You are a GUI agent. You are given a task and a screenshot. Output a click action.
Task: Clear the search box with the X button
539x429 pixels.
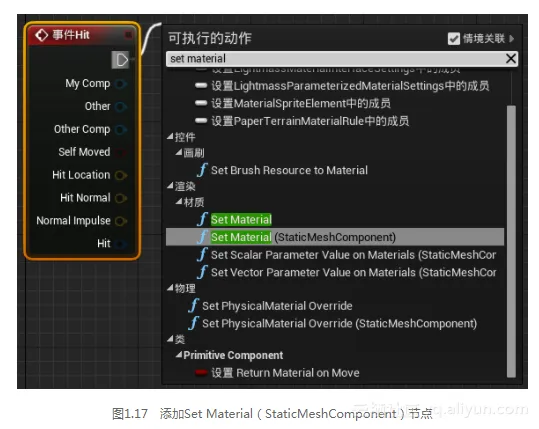(x=511, y=58)
